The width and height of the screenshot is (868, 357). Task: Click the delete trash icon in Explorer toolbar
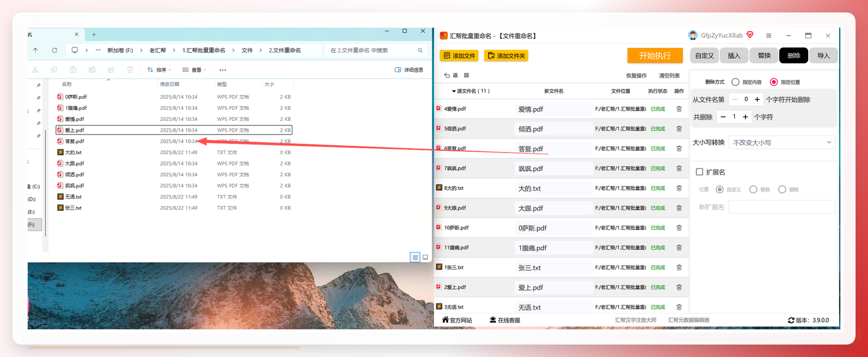[130, 70]
